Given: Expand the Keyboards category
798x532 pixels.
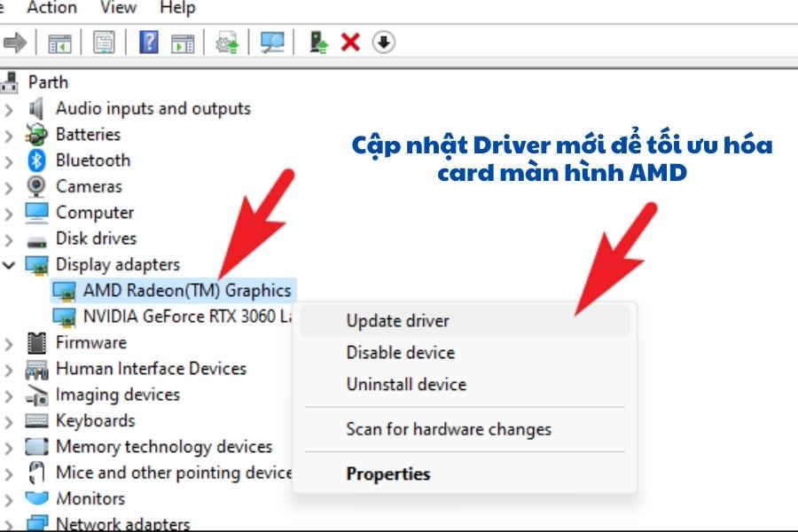Looking at the screenshot, I should [10, 421].
